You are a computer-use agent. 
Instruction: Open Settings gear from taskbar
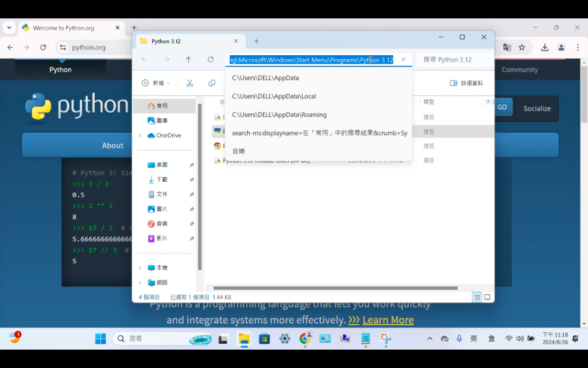pos(285,339)
